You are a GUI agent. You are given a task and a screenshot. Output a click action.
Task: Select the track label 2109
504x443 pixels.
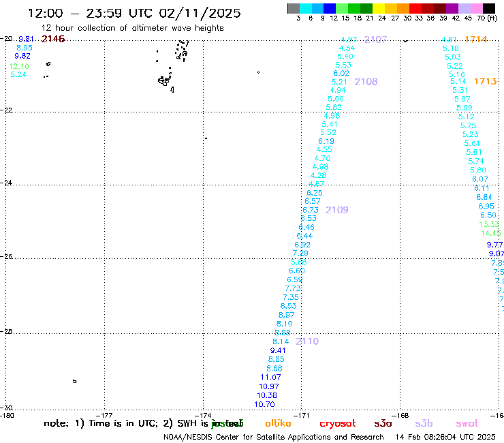pos(337,210)
